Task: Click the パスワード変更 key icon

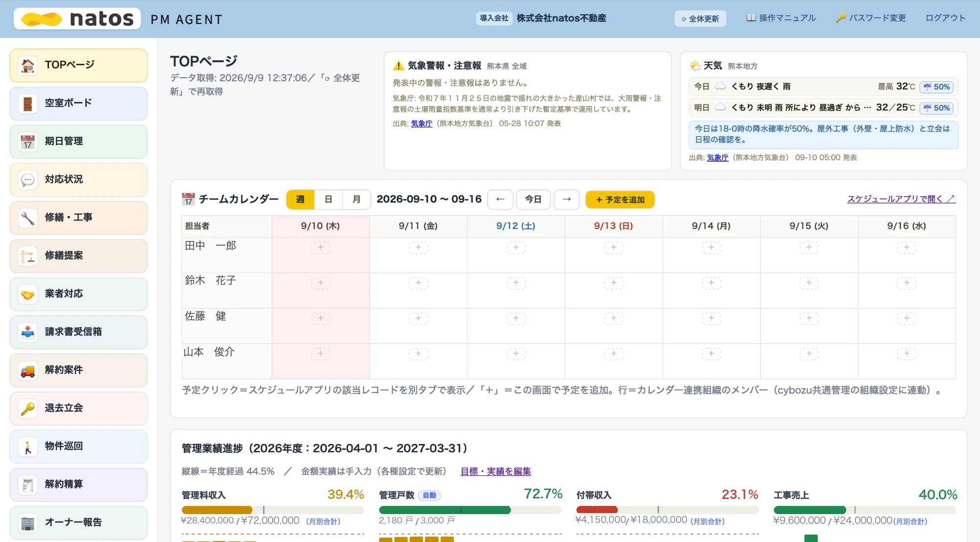Action: [x=841, y=18]
